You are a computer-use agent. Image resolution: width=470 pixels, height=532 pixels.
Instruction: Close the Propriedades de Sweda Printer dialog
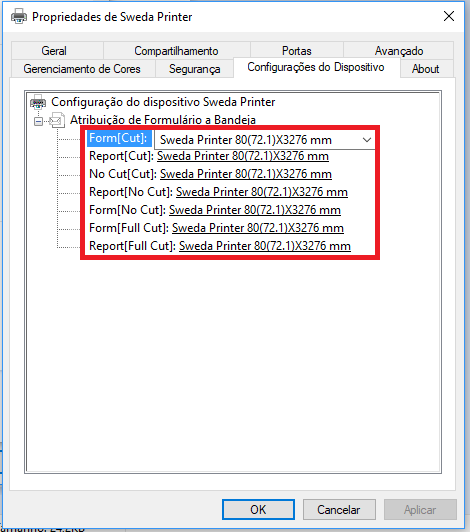pos(449,16)
